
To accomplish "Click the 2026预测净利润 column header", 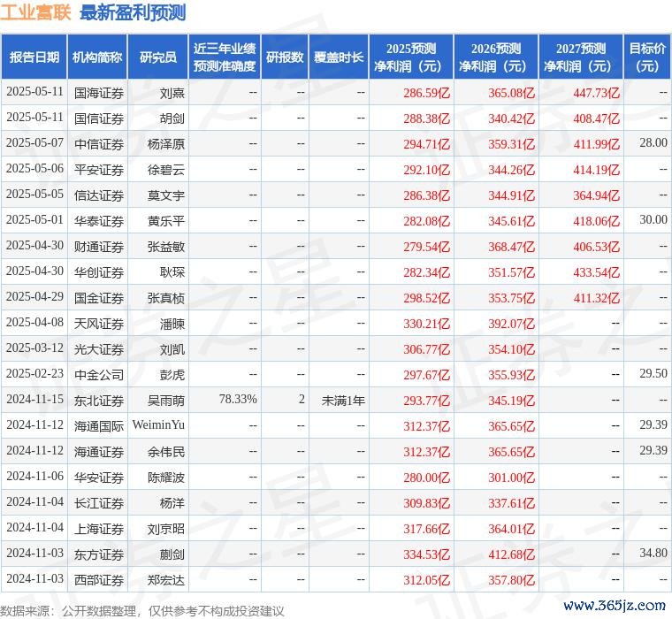I will pyautogui.click(x=496, y=57).
